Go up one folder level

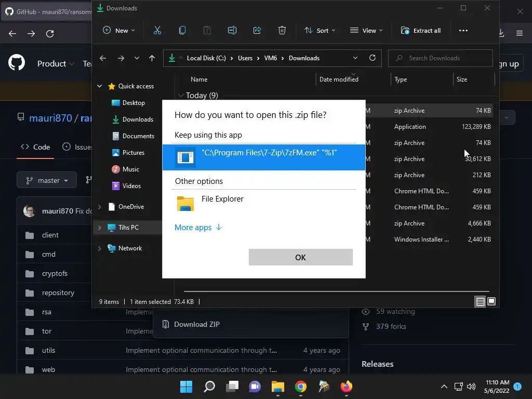click(x=152, y=58)
